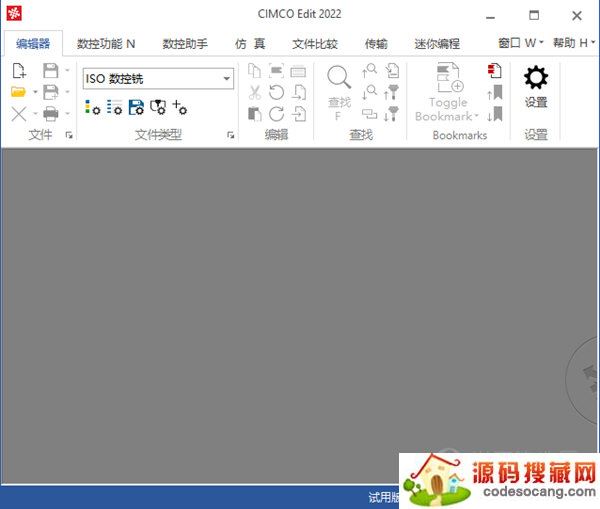Viewport: 600px width, 509px height.
Task: Click the red-marked page bookmark icon
Action: tap(495, 71)
